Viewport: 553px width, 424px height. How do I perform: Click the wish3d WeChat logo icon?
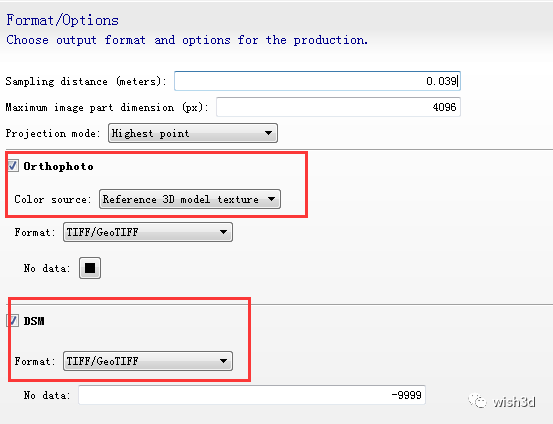click(x=477, y=401)
